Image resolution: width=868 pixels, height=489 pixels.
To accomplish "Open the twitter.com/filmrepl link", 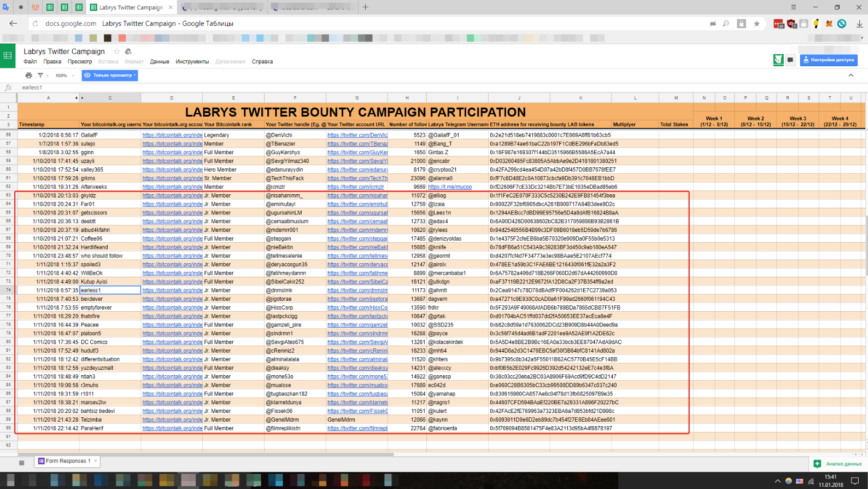I will (x=357, y=428).
